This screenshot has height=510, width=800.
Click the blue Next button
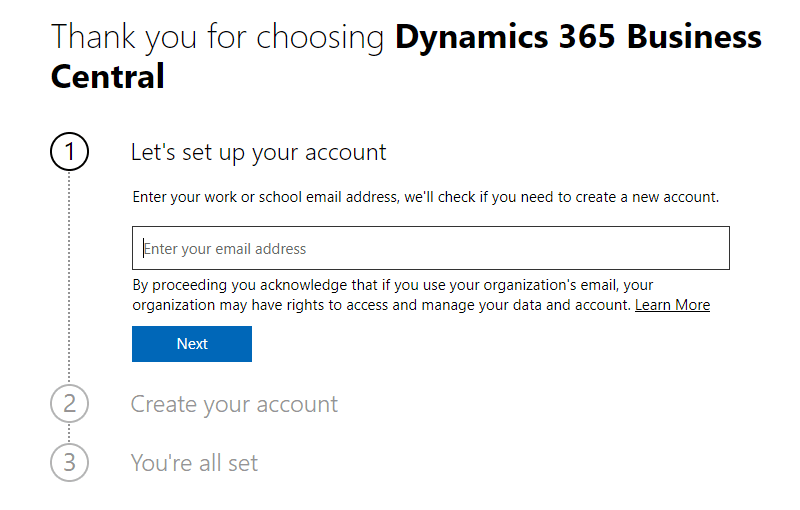[x=192, y=344]
